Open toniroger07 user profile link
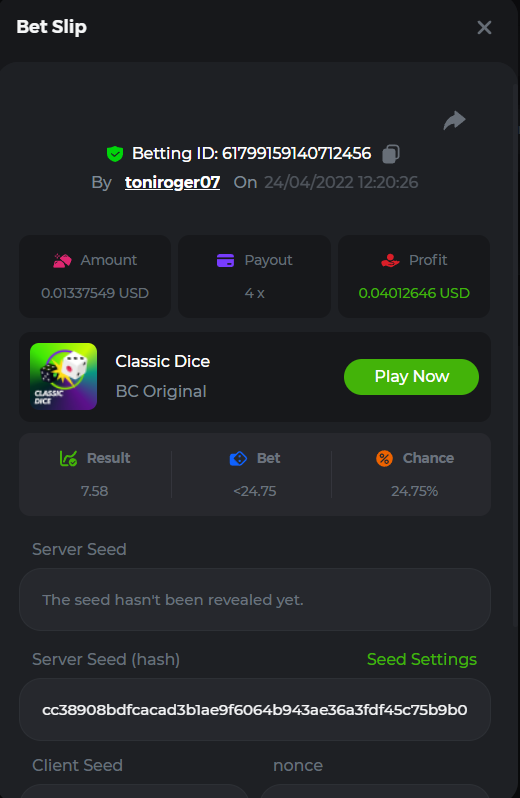This screenshot has width=520, height=798. coord(172,182)
